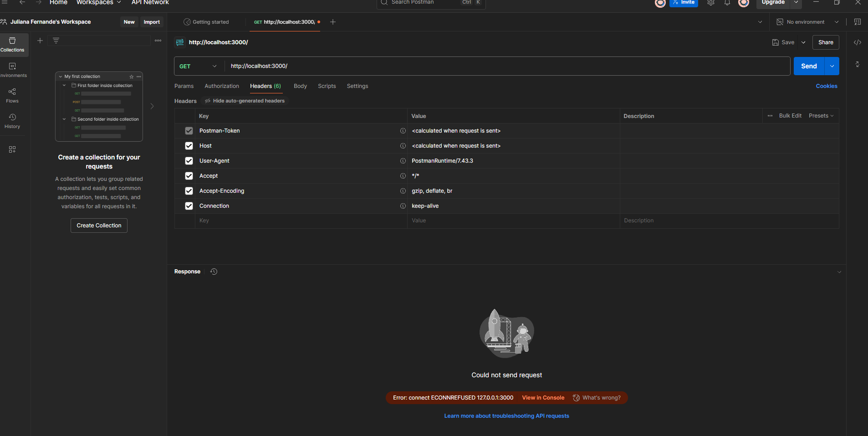Uncheck the User-Agent header checkbox
The width and height of the screenshot is (868, 436).
click(189, 161)
